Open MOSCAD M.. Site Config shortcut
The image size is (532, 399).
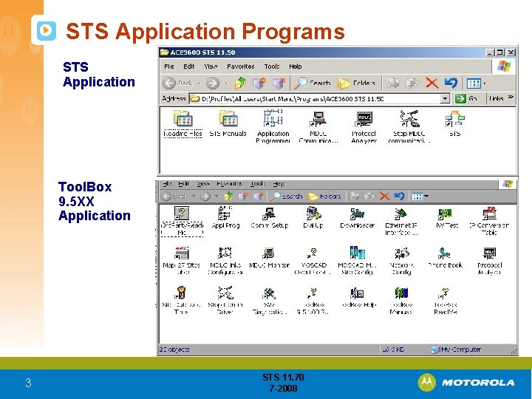[358, 261]
